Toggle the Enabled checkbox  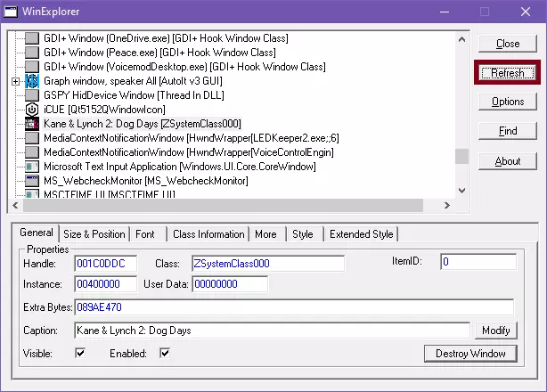(x=165, y=354)
